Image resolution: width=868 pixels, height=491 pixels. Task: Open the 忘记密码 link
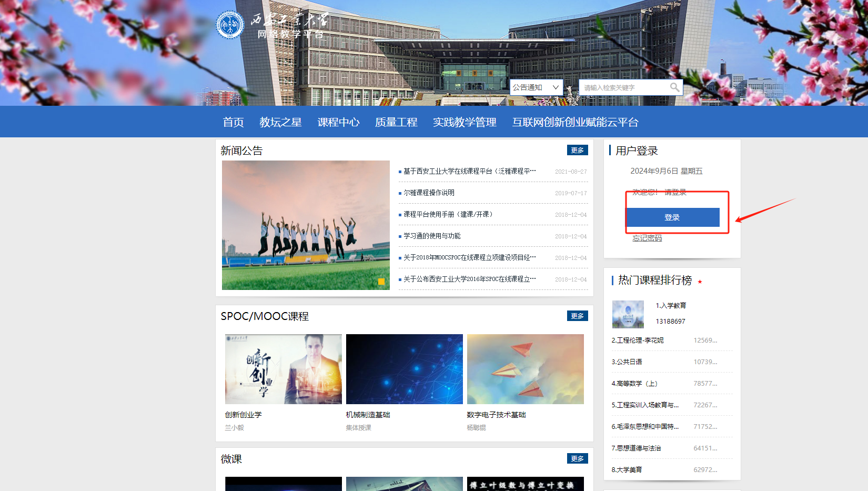click(x=647, y=238)
